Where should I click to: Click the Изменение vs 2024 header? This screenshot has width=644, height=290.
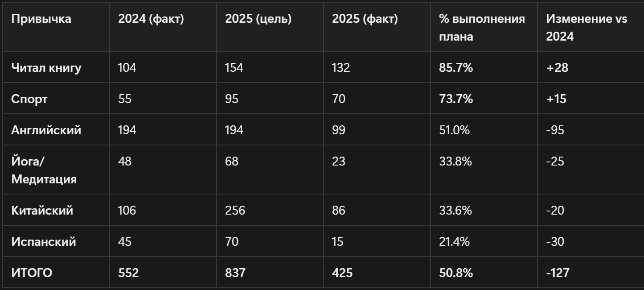pyautogui.click(x=586, y=28)
